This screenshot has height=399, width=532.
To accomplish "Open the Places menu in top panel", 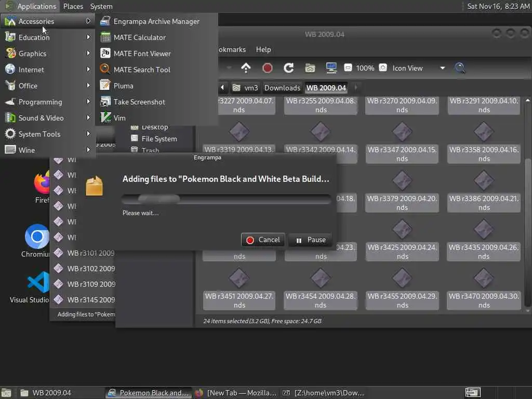I will click(x=73, y=6).
